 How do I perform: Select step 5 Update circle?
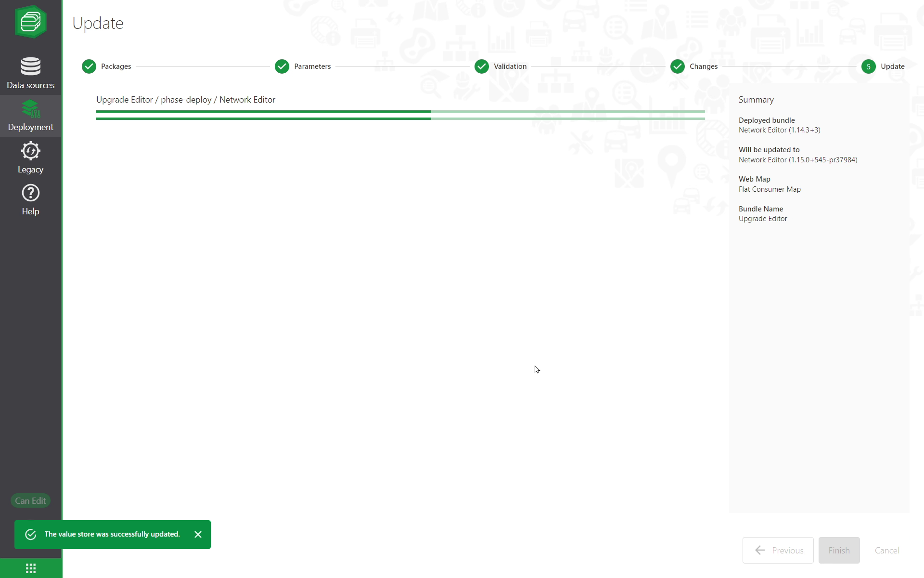(869, 66)
